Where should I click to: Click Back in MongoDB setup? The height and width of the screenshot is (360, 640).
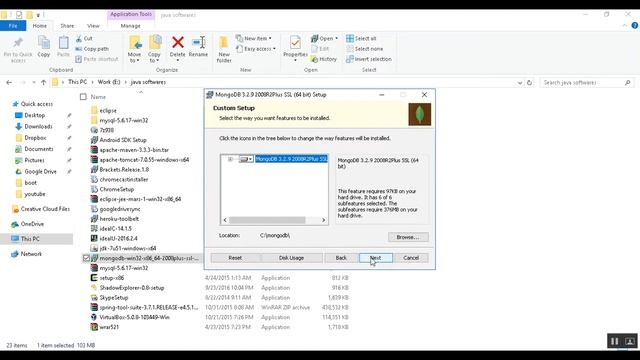341,258
